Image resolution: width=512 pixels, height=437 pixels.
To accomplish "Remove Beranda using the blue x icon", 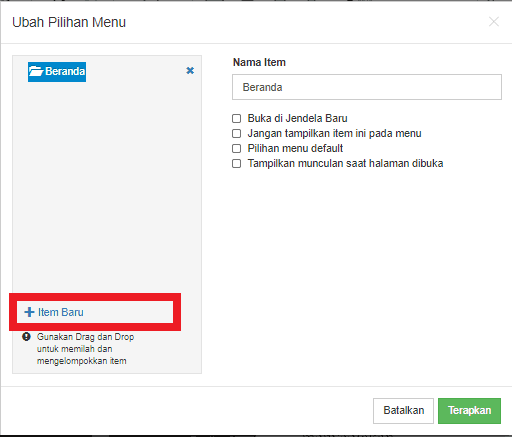I will (190, 71).
